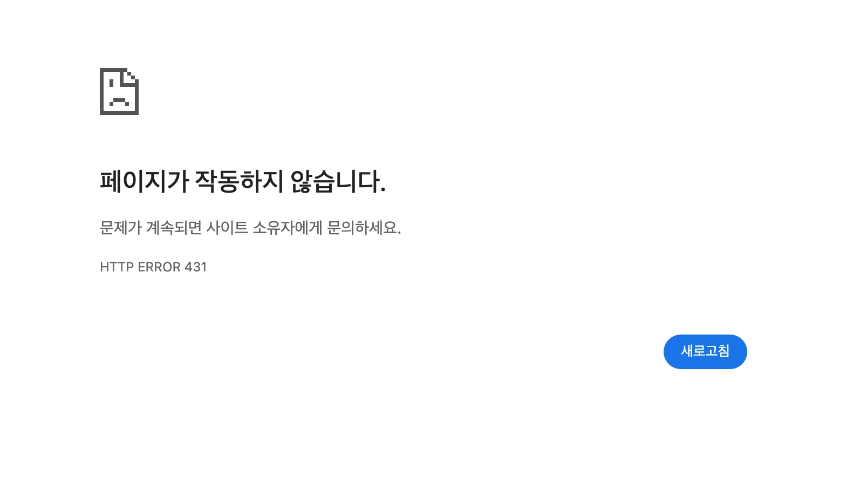Click the left eye of the sad page icon

pyautogui.click(x=112, y=84)
